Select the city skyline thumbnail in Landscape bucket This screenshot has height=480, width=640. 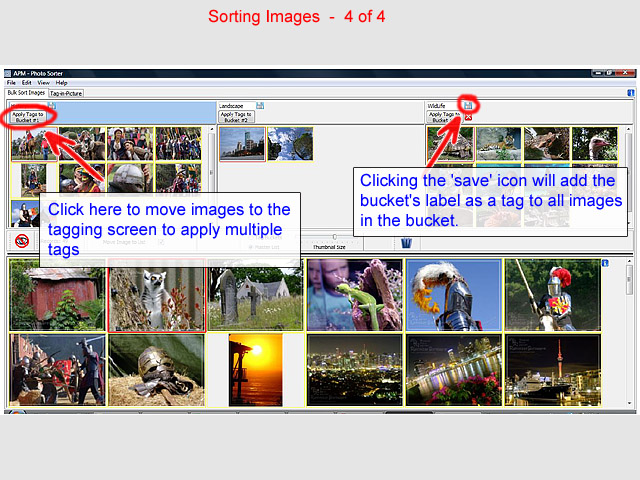tap(242, 144)
